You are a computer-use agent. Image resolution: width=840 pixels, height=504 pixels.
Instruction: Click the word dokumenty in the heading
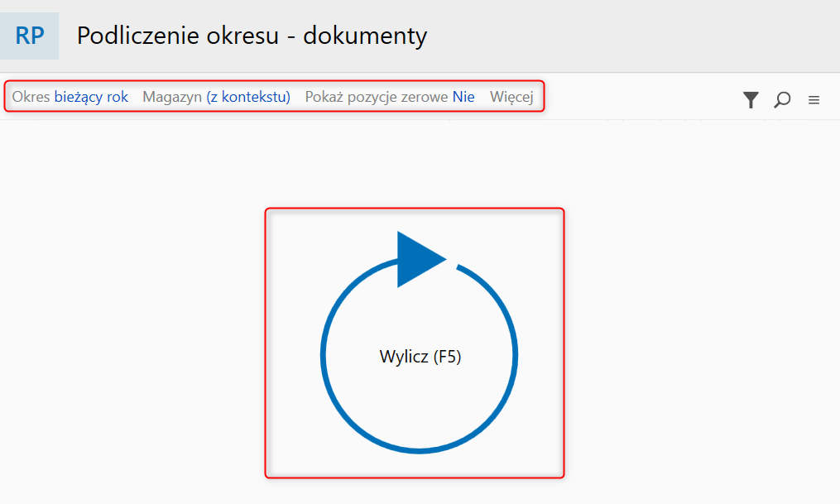coord(365,36)
